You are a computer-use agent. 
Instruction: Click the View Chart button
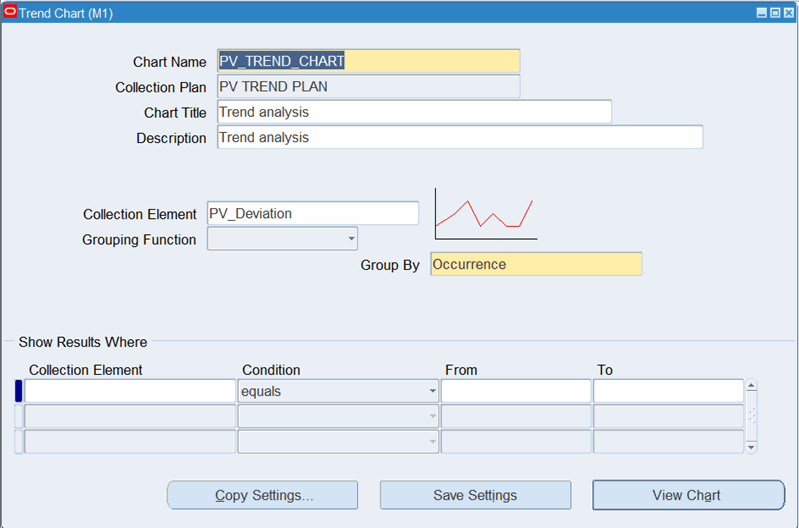(688, 495)
